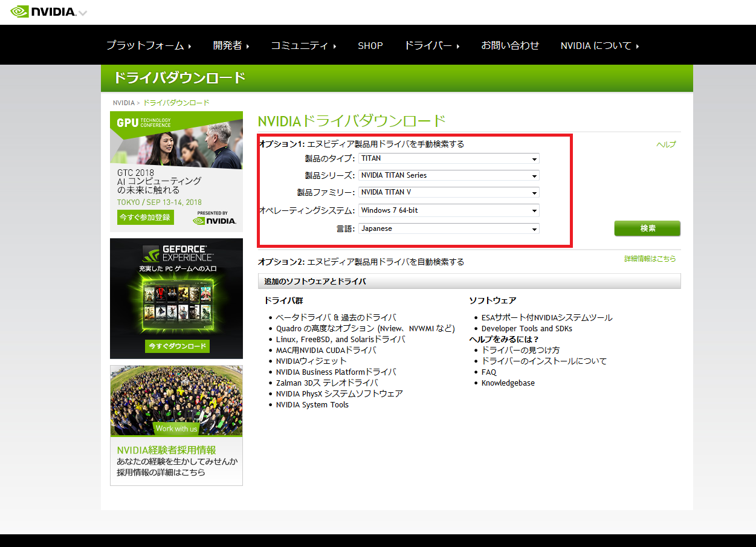Open the ベータドライバ & 過去のドライバ link

[x=336, y=317]
